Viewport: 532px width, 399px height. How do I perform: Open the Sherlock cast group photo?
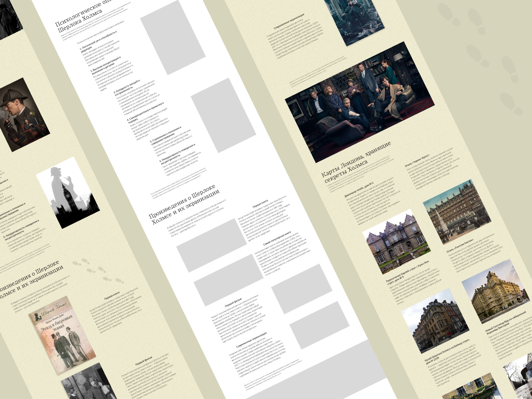click(360, 102)
